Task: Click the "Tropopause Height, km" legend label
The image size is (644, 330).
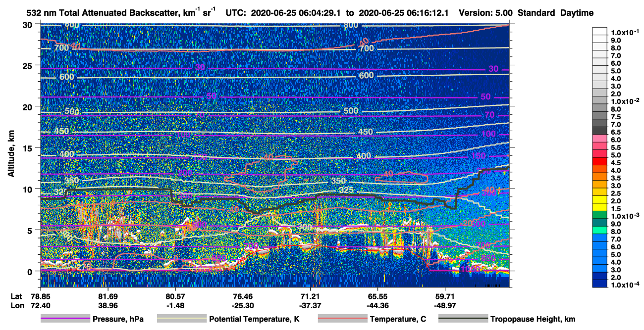Action: click(x=533, y=319)
